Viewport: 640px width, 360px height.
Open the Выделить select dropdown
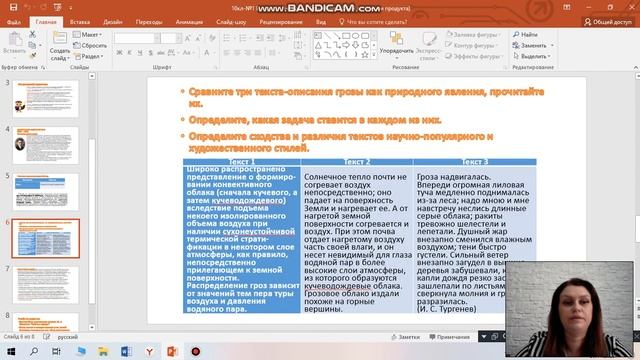pos(532,56)
